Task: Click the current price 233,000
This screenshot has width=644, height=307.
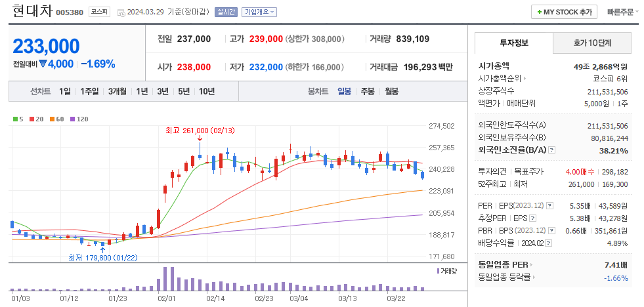Action: click(46, 47)
